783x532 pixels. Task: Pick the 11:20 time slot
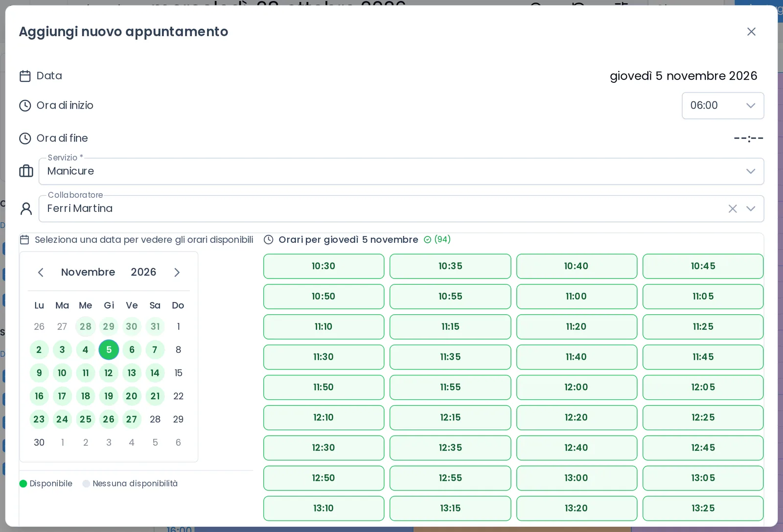click(x=576, y=327)
